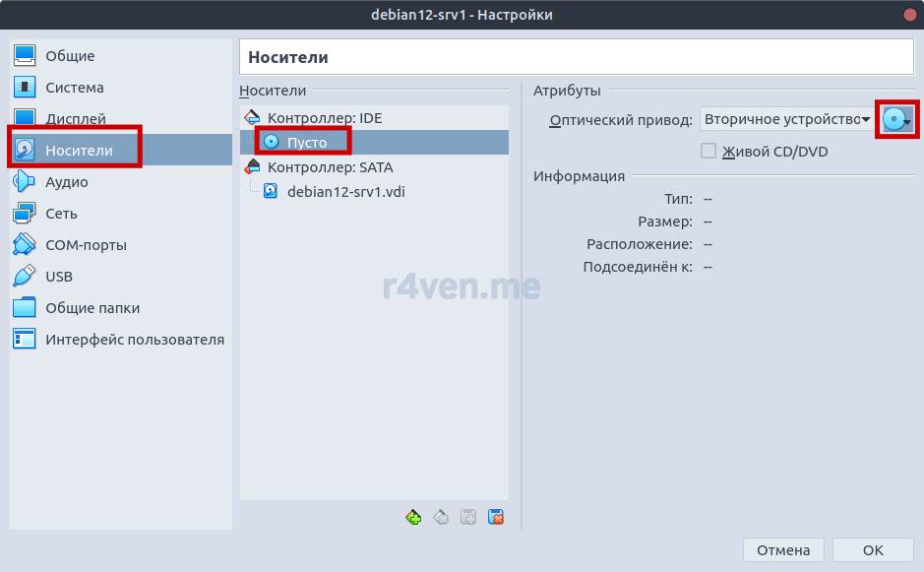Enable the Живой CD/DVD checkbox
This screenshot has width=924, height=572.
coord(708,152)
